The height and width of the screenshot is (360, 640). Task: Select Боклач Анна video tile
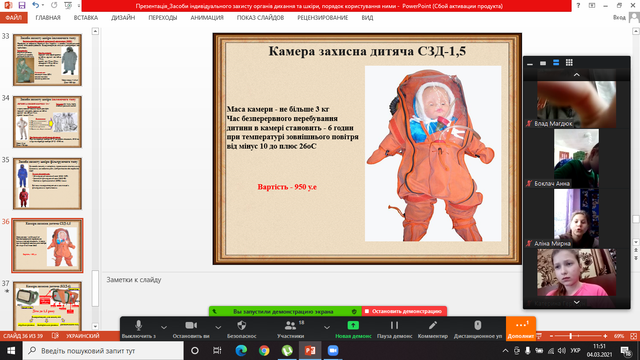coord(577,158)
